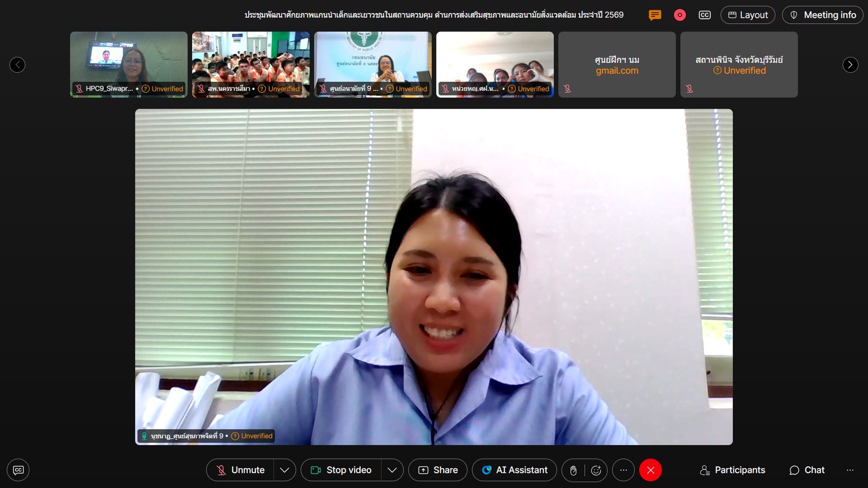Image resolution: width=868 pixels, height=488 pixels.
Task: Open Meeting info panel
Action: coord(823,15)
